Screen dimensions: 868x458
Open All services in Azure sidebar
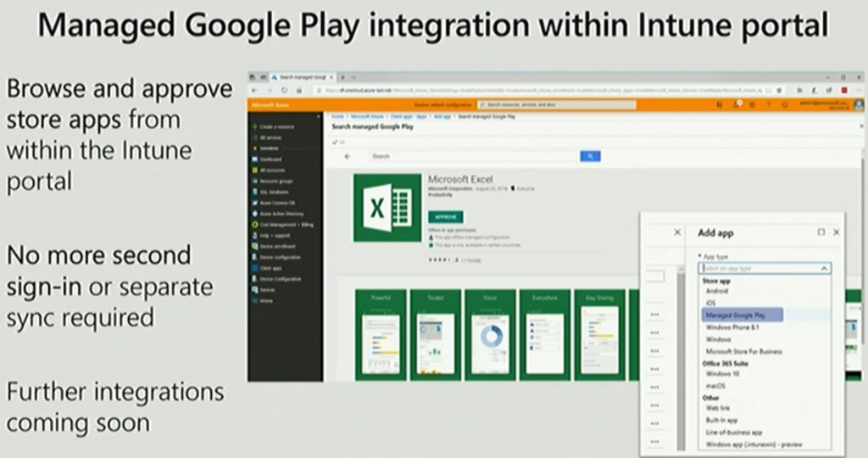pos(267,137)
